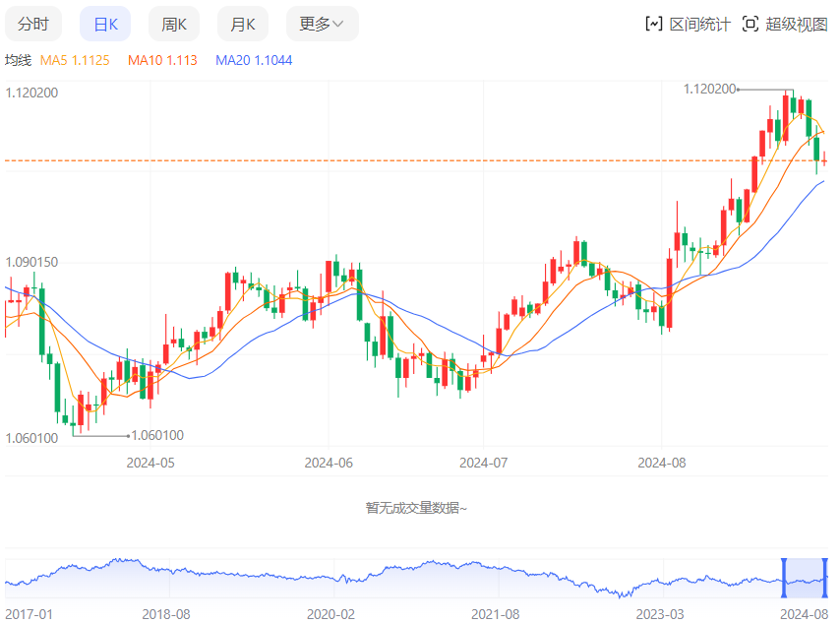Image resolution: width=840 pixels, height=623 pixels.
Task: Click the MA20 1.1044 indicator label
Action: click(x=254, y=60)
